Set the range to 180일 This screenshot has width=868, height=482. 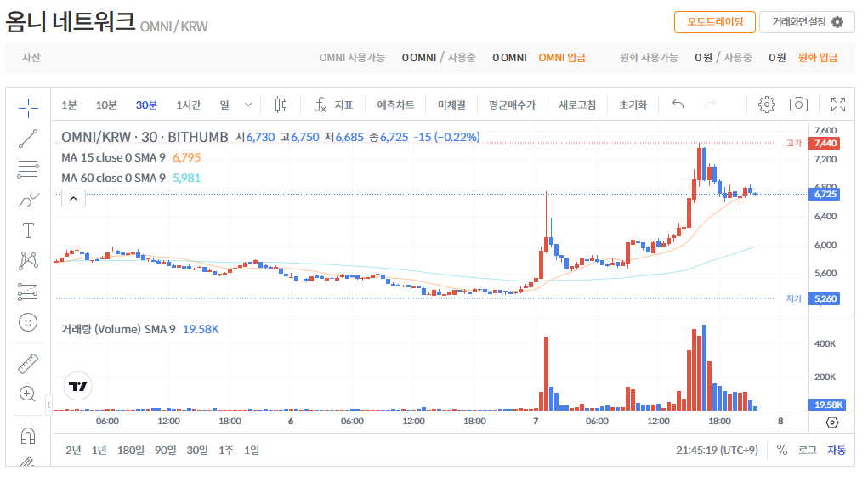coord(131,450)
